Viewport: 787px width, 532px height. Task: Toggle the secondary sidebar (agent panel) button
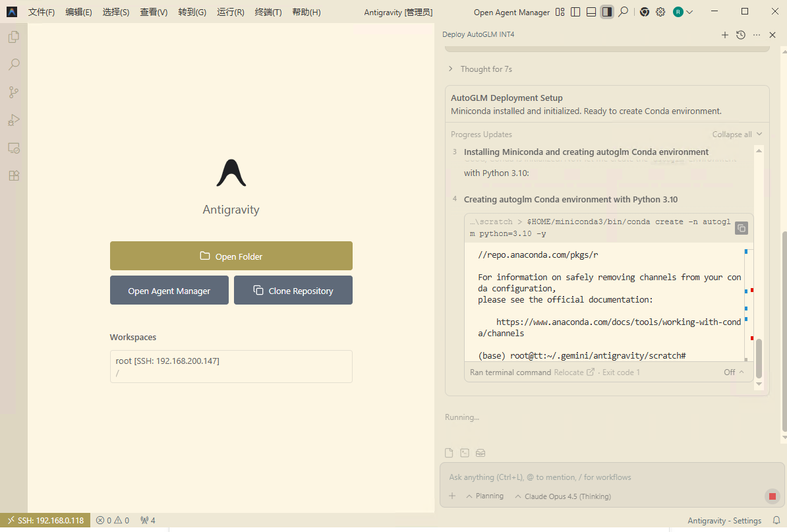pos(607,12)
